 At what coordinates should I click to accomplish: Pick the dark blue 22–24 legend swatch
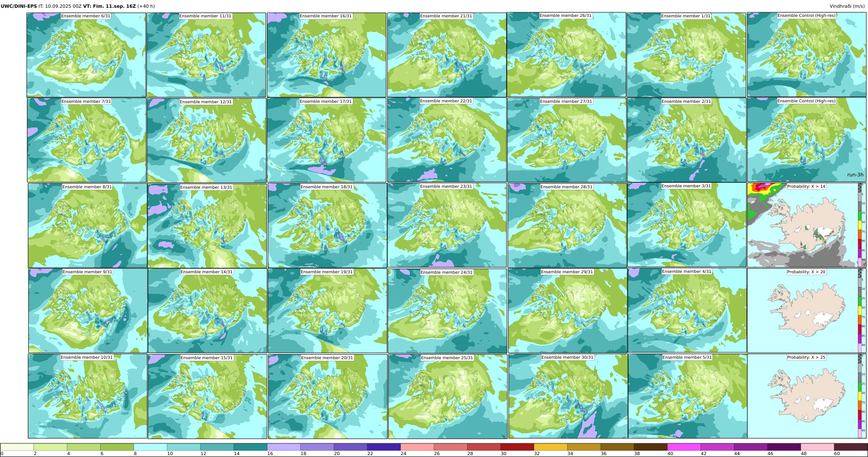tap(384, 447)
